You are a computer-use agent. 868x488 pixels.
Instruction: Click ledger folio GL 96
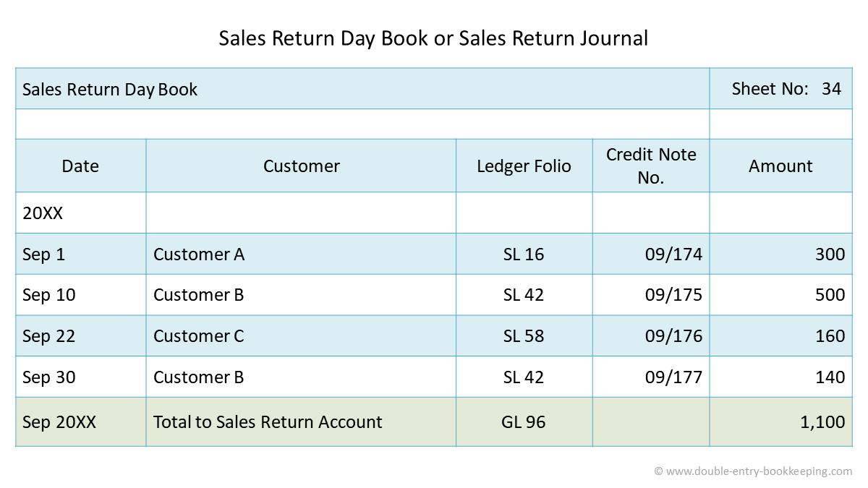(x=524, y=421)
